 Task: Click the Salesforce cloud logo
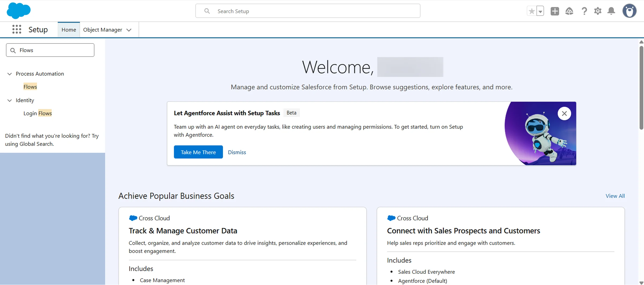(18, 11)
